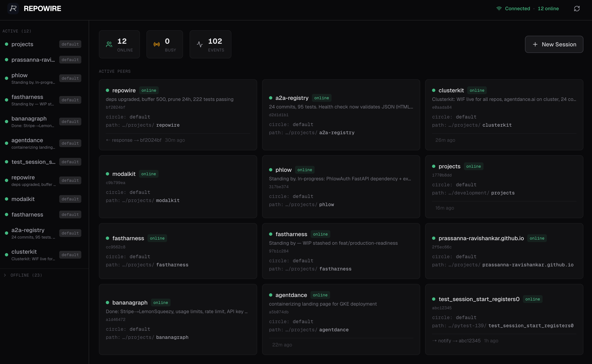The width and height of the screenshot is (592, 364).
Task: Open the default badge for projects in sidebar
Action: click(x=70, y=44)
